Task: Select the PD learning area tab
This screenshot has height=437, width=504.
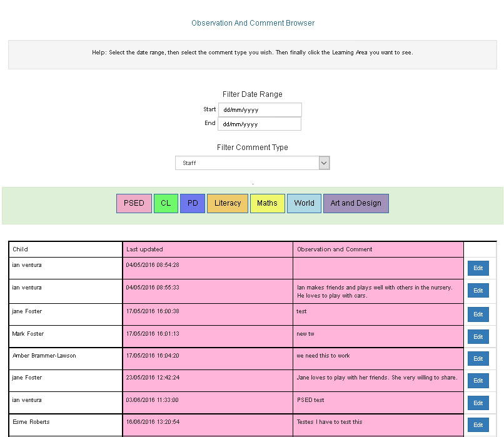Action: (x=193, y=203)
